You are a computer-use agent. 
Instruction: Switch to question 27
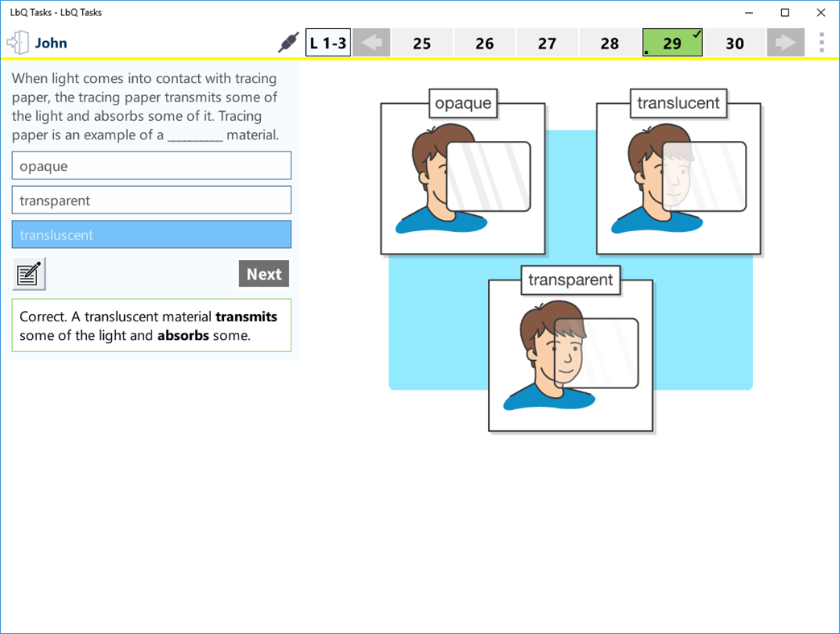[x=547, y=42]
